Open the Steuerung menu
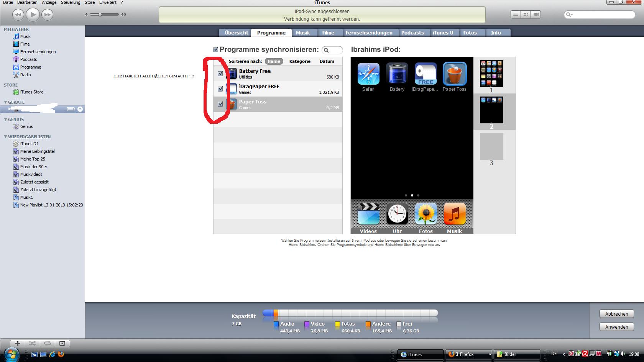The image size is (644, 362). point(71,2)
